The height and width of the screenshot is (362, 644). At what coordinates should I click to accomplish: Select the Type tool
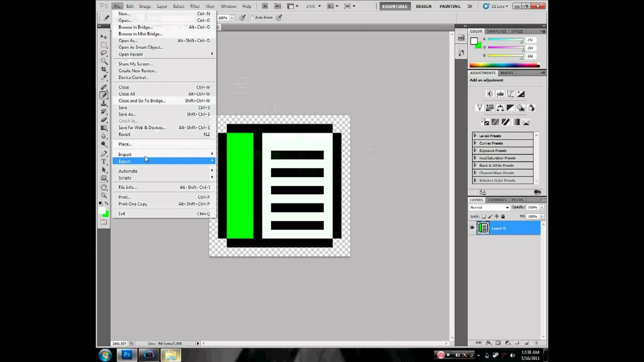[104, 161]
